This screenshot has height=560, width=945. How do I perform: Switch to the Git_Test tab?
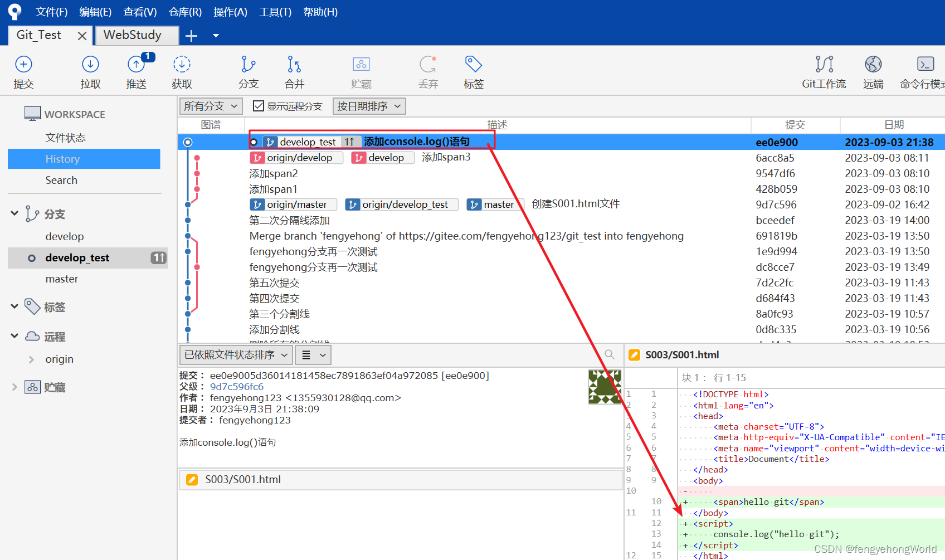38,35
